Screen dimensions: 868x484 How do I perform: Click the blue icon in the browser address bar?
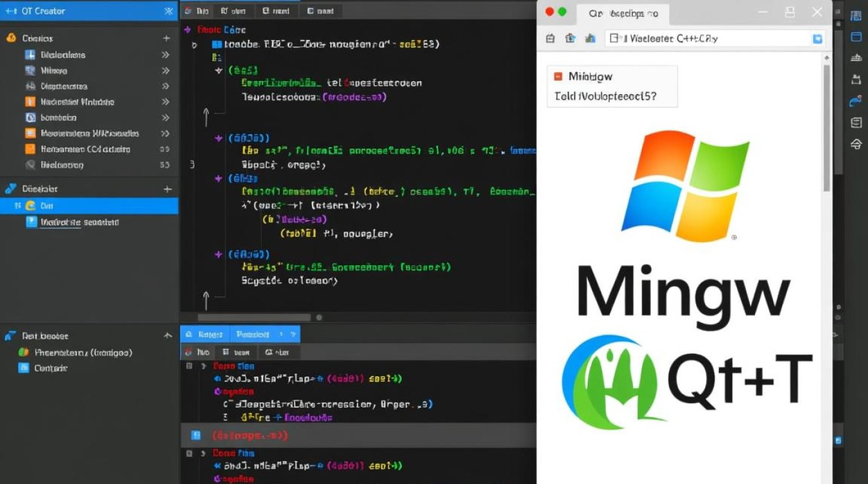[817, 39]
